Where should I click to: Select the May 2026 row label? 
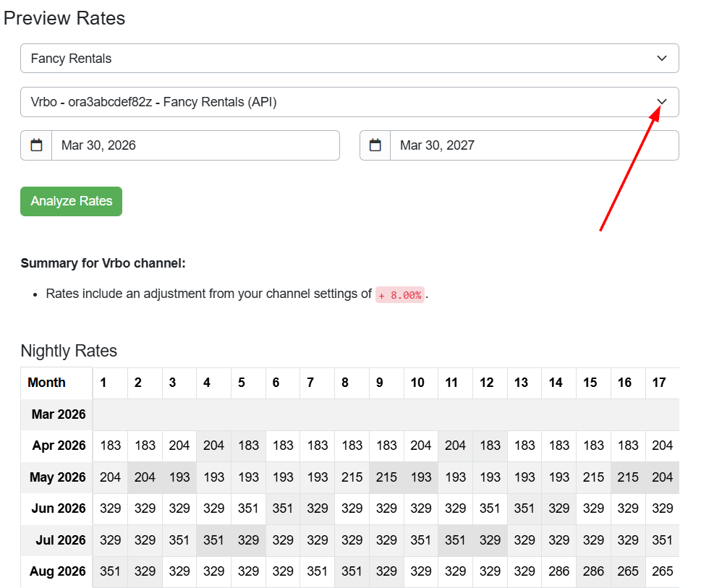click(x=56, y=477)
